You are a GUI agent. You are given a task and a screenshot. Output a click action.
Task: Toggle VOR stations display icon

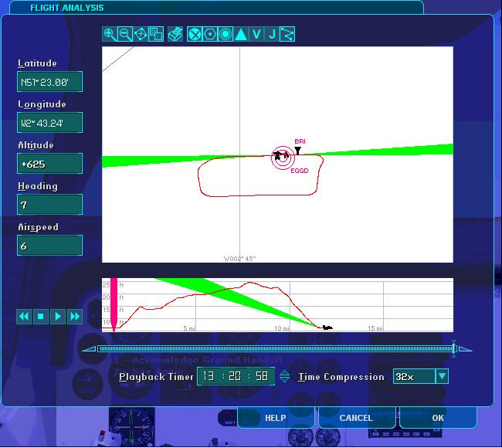tap(210, 34)
